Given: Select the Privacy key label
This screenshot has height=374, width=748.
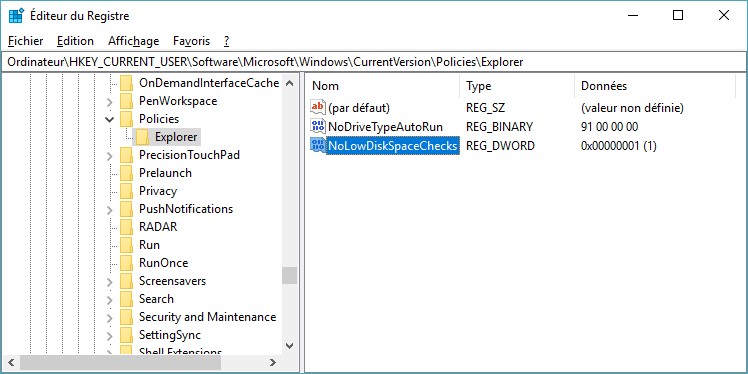Looking at the screenshot, I should point(158,191).
